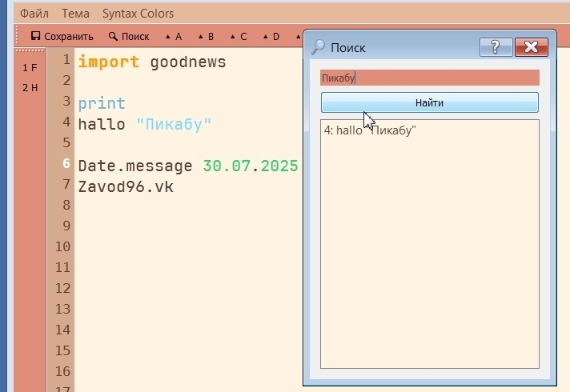Click line number 6 in the gutter
Screen dimensions: 570x392
[66, 163]
